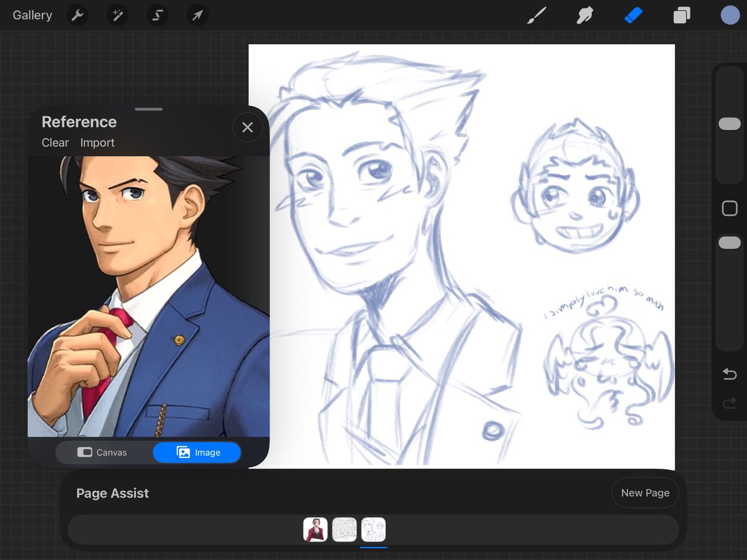Screen dimensions: 747x560
Task: Tap the square Modify button in sidebar
Action: (x=730, y=208)
